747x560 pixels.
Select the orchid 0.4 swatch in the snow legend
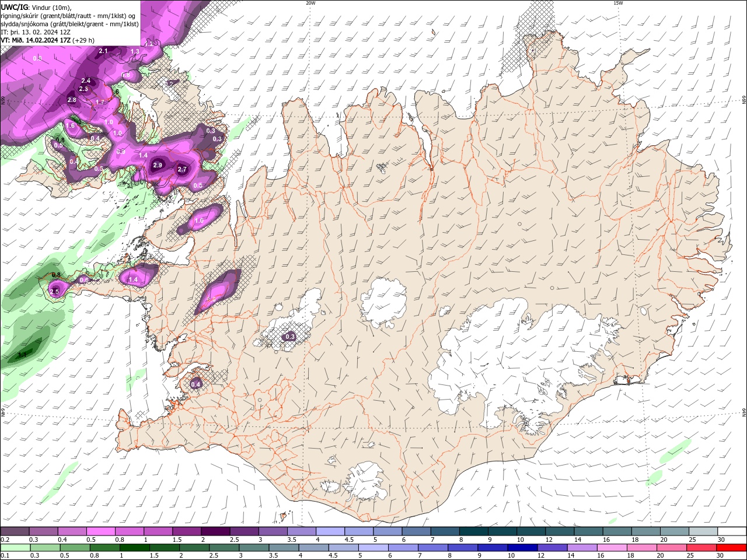72,531
